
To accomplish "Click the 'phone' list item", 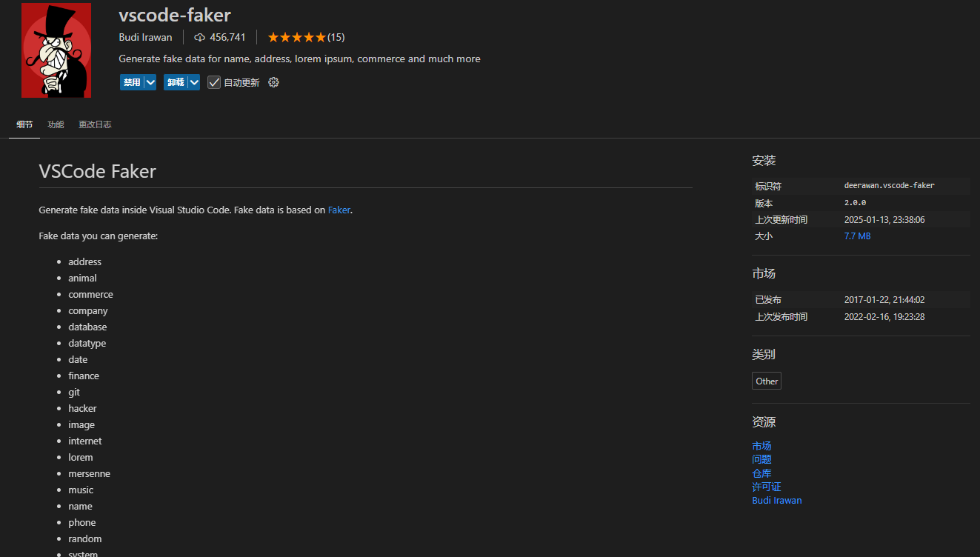I will pyautogui.click(x=82, y=522).
